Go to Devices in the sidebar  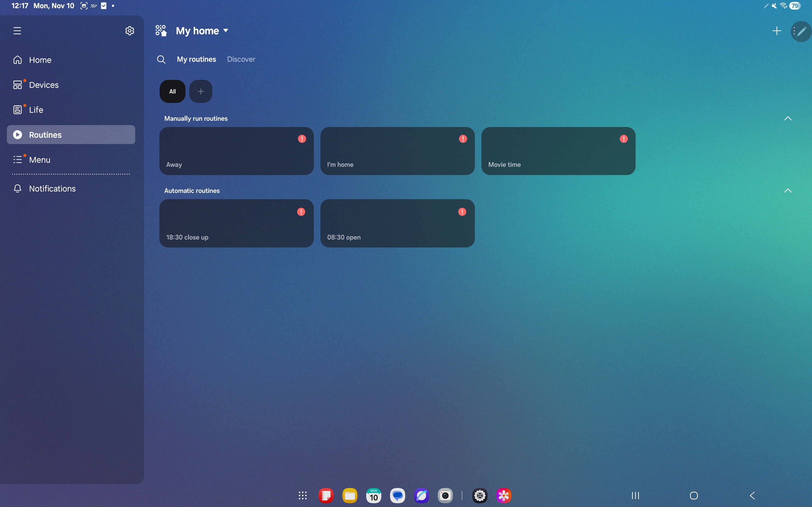point(44,85)
